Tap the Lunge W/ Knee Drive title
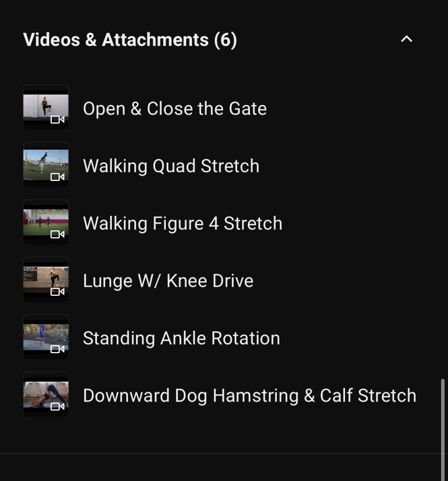 pyautogui.click(x=168, y=281)
